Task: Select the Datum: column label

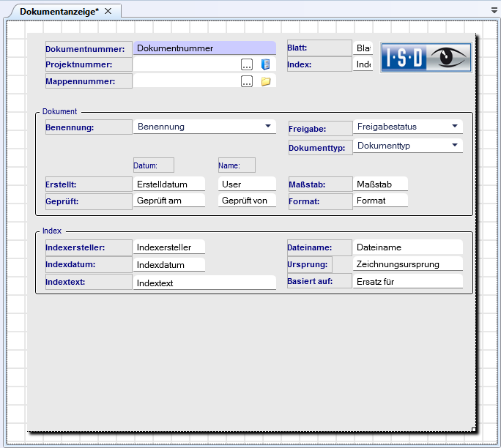Action: [153, 165]
